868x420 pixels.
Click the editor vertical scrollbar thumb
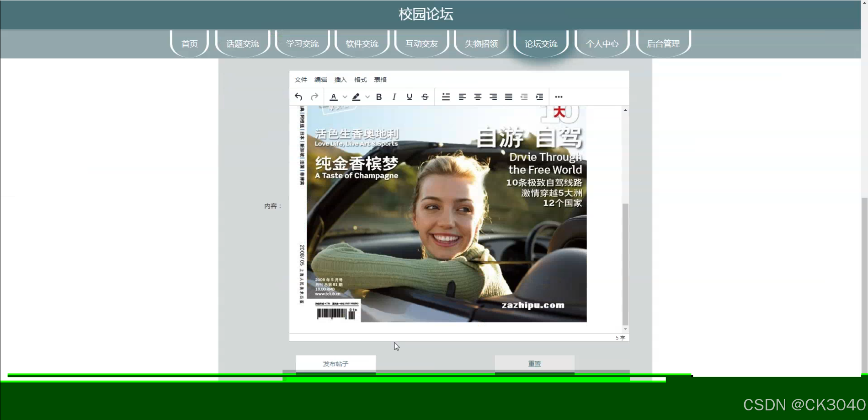pos(625,264)
